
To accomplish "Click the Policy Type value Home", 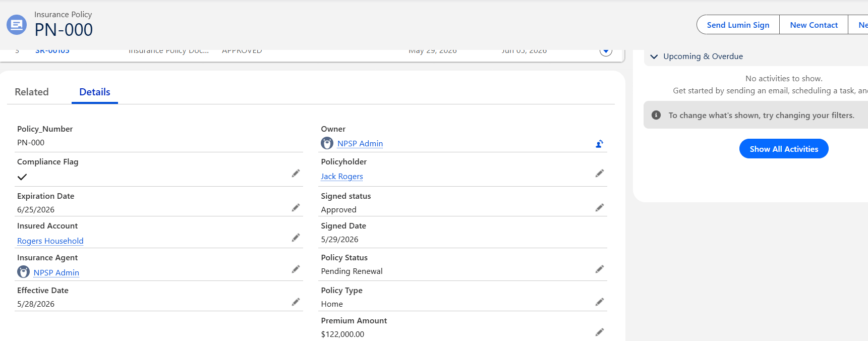I will pyautogui.click(x=332, y=304).
